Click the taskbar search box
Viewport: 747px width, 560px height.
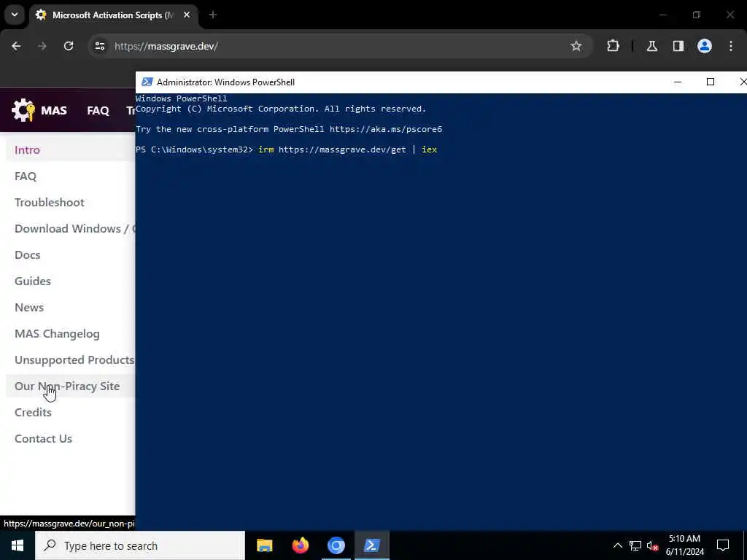click(x=140, y=545)
